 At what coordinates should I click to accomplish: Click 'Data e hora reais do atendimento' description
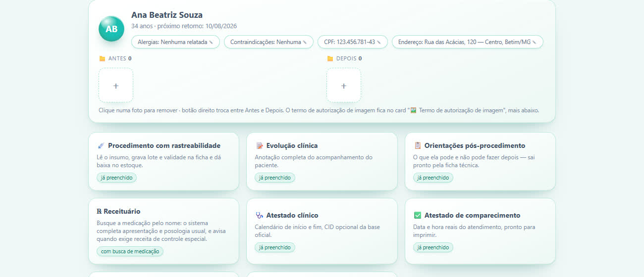[x=474, y=231]
